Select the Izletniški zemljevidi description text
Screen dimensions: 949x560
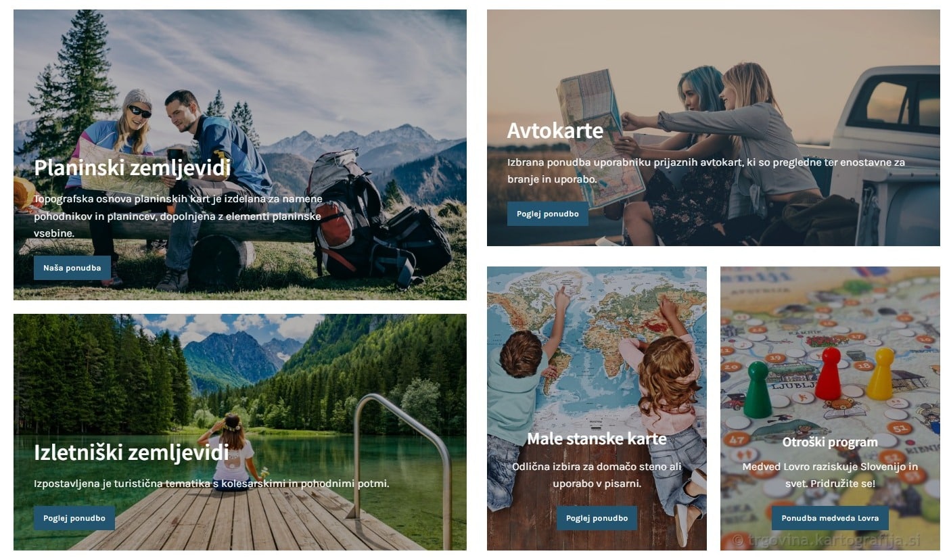(x=212, y=484)
